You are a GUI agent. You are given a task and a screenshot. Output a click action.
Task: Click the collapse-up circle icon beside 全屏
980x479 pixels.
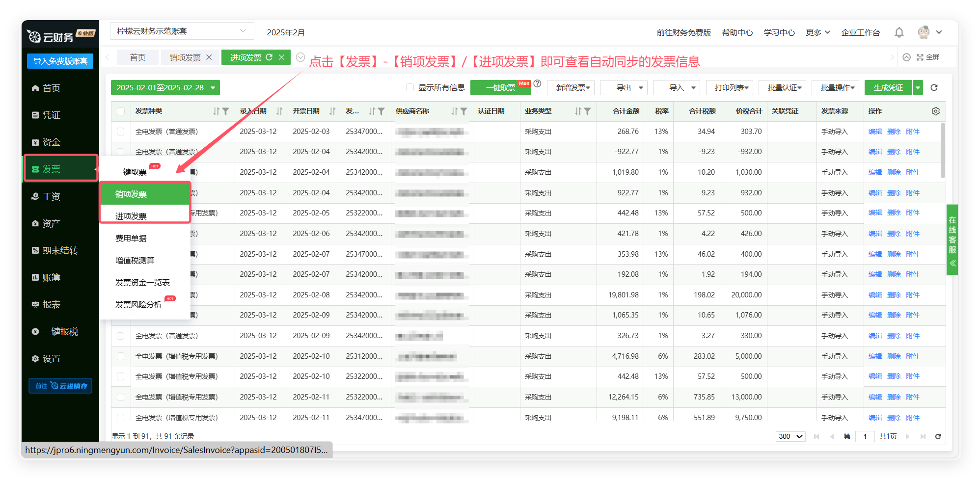(x=907, y=57)
